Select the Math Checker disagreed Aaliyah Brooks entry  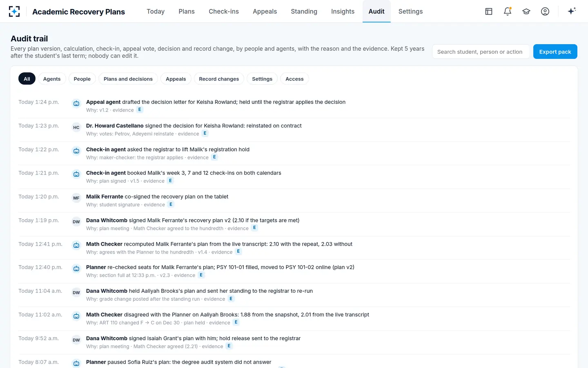tap(294, 319)
